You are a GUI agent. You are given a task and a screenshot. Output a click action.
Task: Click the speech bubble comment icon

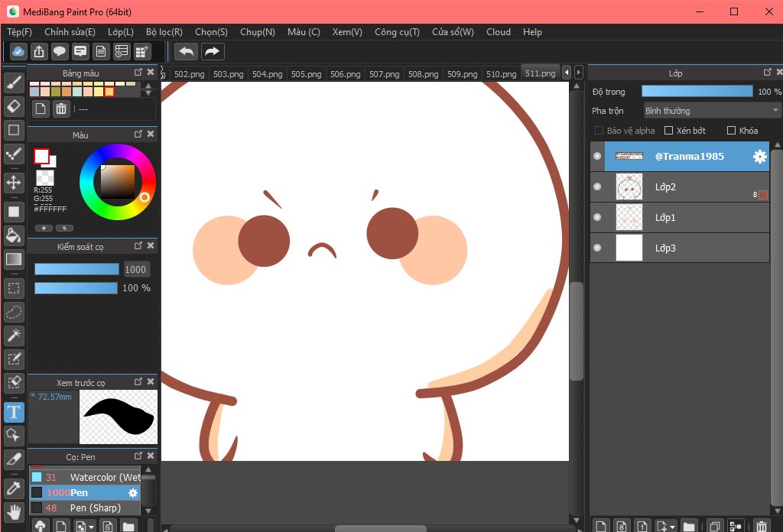coord(60,51)
